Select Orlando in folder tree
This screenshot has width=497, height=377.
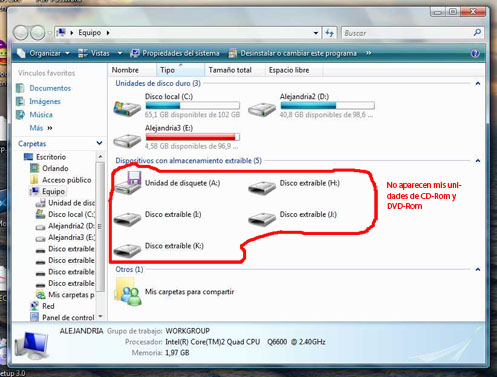[55, 168]
